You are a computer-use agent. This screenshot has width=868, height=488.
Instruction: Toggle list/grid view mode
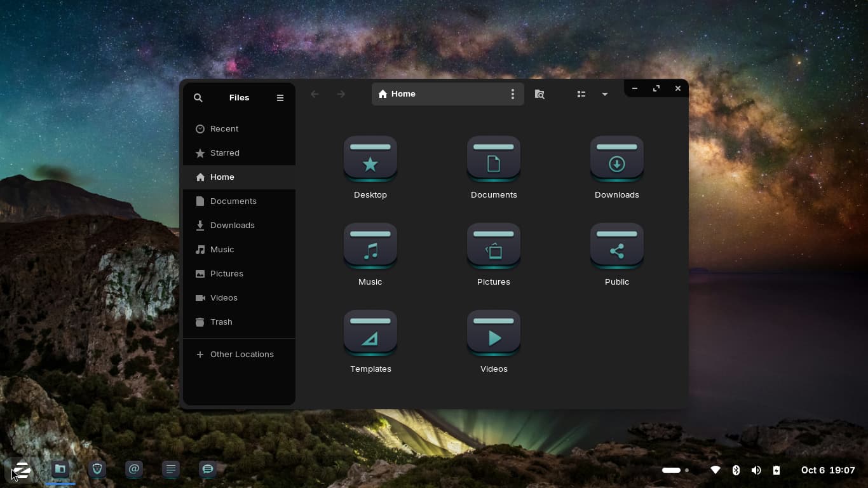tap(581, 94)
